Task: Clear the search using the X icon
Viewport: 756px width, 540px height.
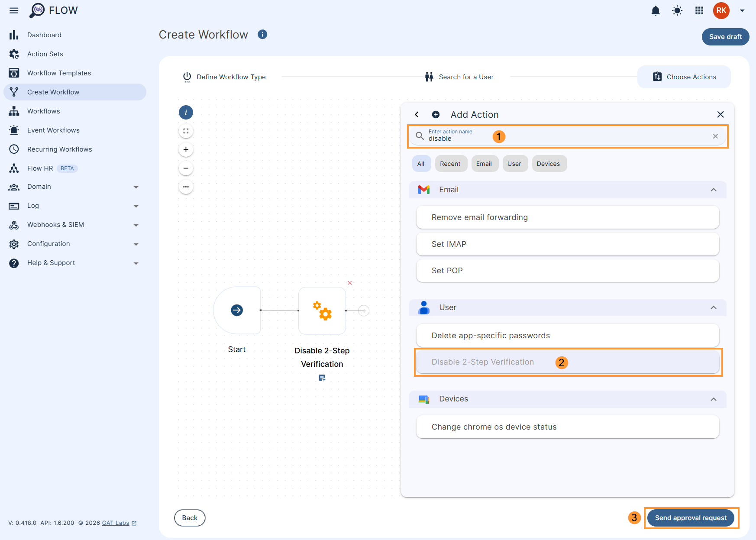Action: pos(715,136)
